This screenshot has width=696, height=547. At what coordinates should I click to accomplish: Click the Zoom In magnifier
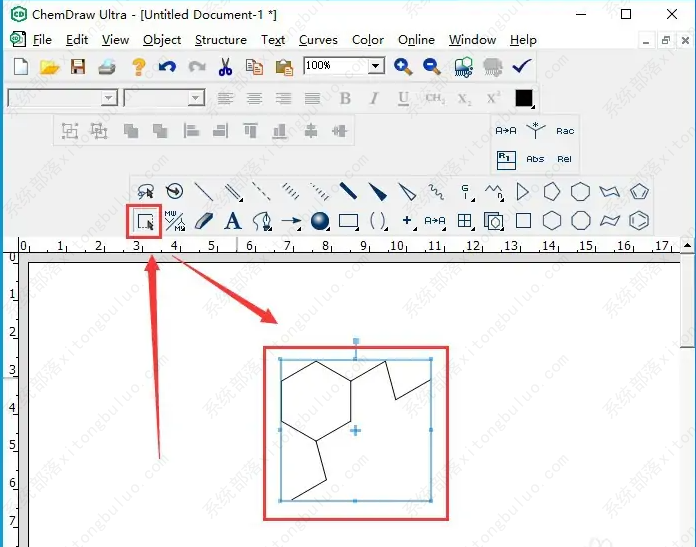tap(403, 67)
